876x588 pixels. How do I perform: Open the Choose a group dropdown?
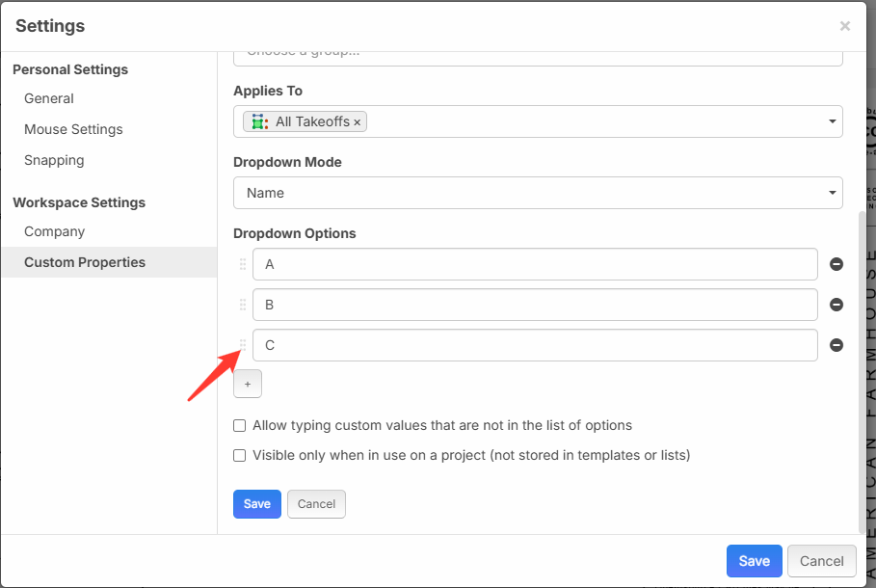coord(538,57)
